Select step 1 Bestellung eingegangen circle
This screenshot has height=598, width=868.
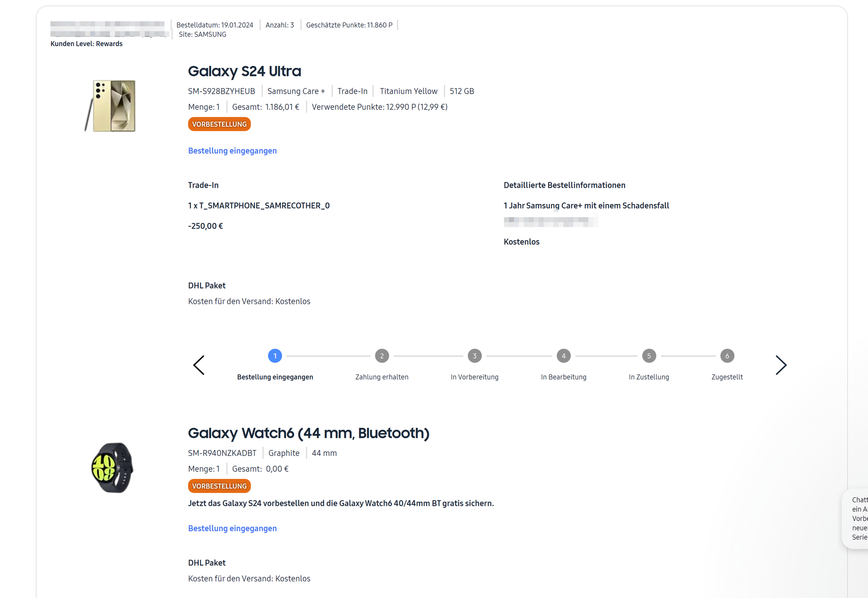(x=275, y=356)
